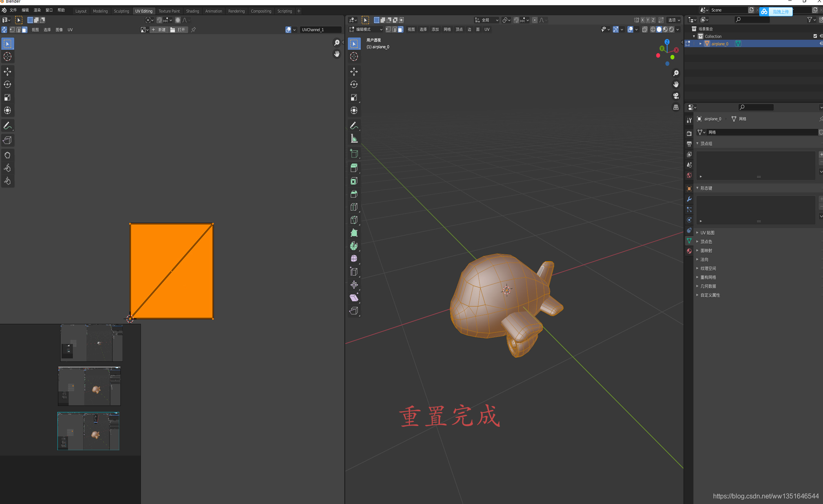Click the 图像 menu in UV editor
The image size is (823, 504).
click(x=57, y=29)
